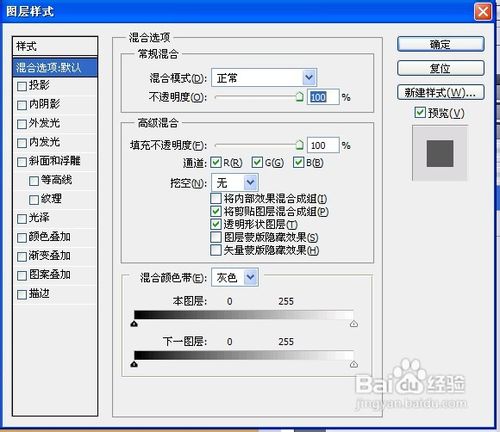Click the 填充不透明度 fill opacity slider handle
The width and height of the screenshot is (500, 432).
click(299, 145)
